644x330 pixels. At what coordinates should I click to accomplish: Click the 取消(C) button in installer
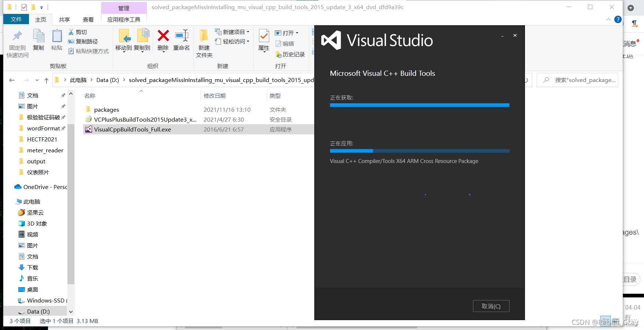(491, 306)
